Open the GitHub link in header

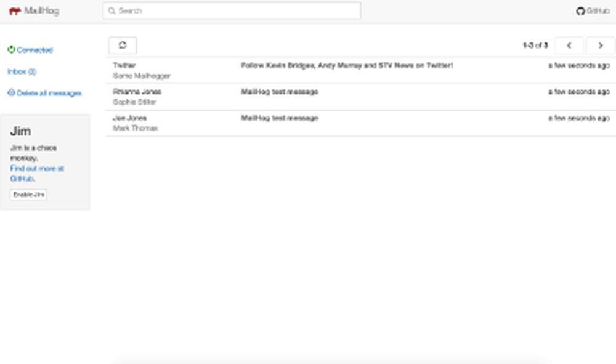(x=593, y=11)
